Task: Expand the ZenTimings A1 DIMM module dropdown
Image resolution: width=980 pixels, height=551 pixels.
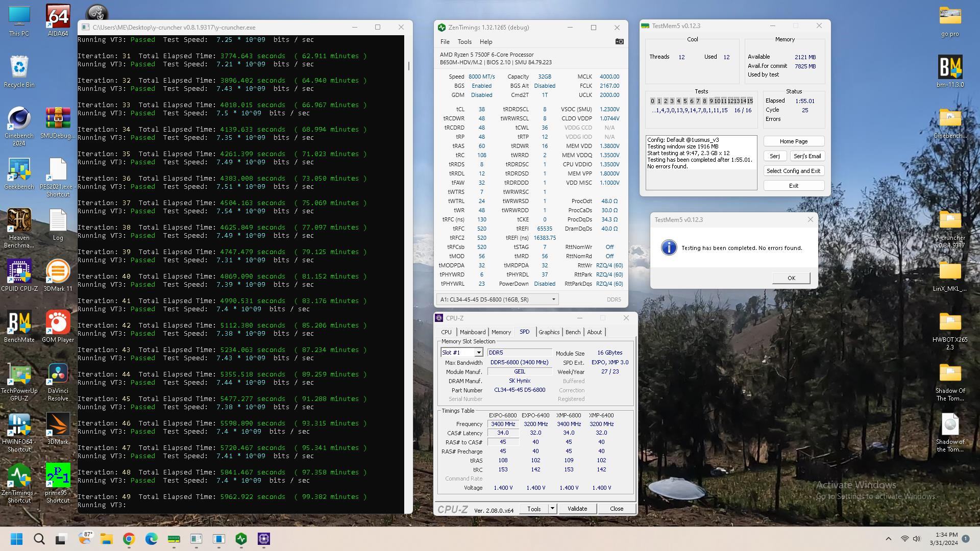Action: (497, 299)
